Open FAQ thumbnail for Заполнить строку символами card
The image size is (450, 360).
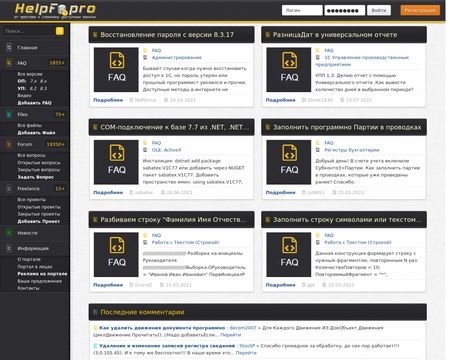[x=289, y=255]
